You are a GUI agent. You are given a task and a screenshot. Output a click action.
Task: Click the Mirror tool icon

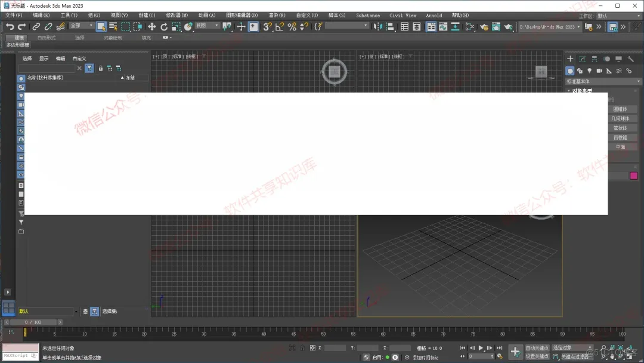(x=378, y=27)
